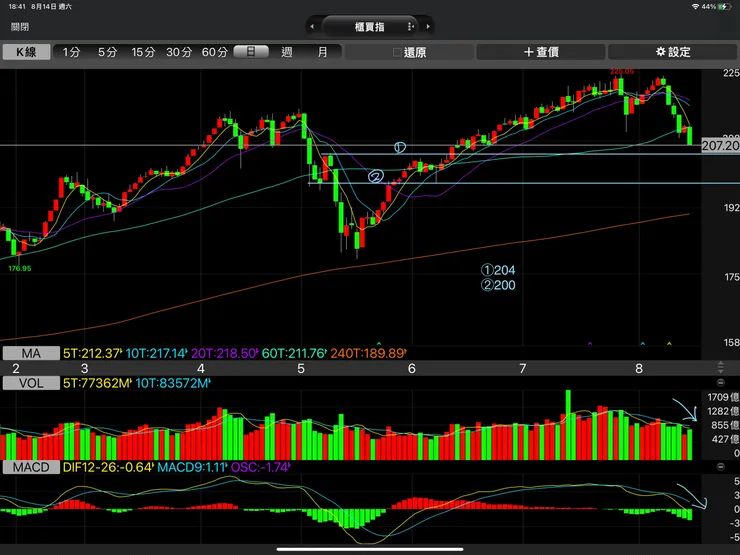
Task: Tap the VOL 10T:83572M value
Action: pyautogui.click(x=173, y=383)
